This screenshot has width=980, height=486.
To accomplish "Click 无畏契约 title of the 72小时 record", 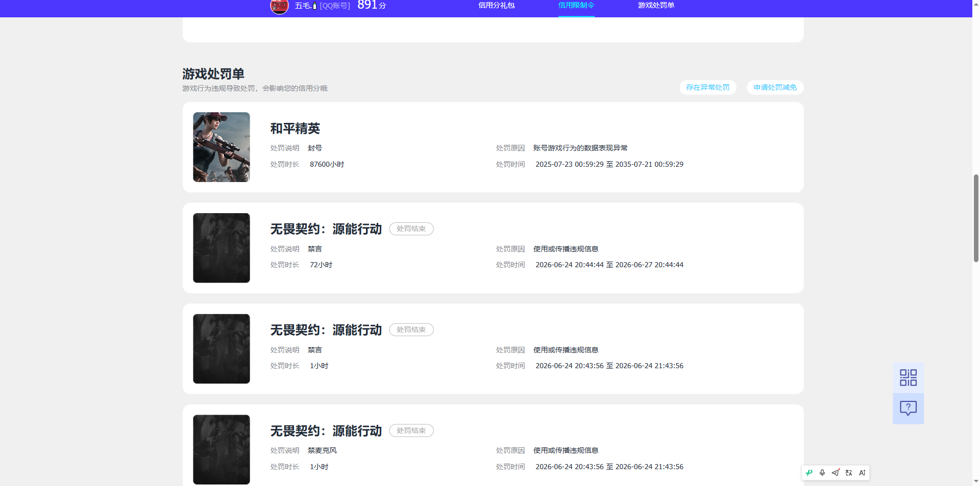I will [x=326, y=229].
